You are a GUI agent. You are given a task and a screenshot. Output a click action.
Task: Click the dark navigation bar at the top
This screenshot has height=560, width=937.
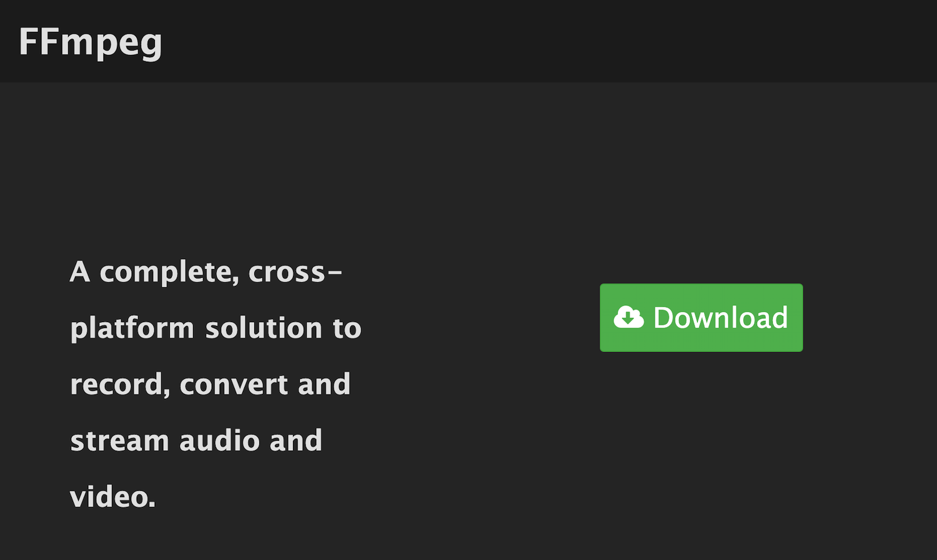pos(468,41)
